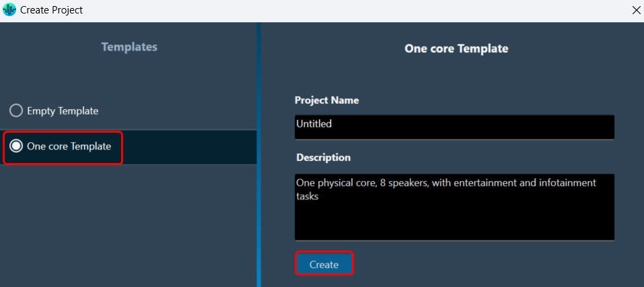Select the One core Template radio circle
The height and width of the screenshot is (287, 644).
tap(17, 146)
